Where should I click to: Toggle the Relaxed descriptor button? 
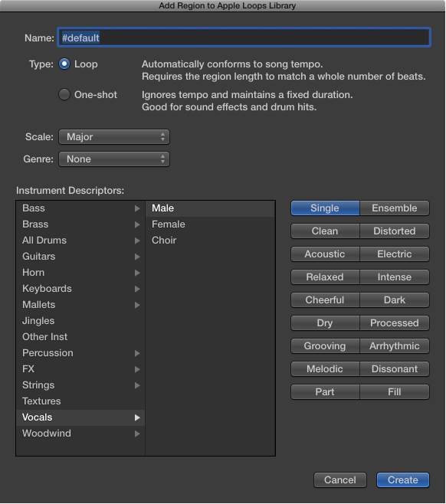[x=325, y=277]
